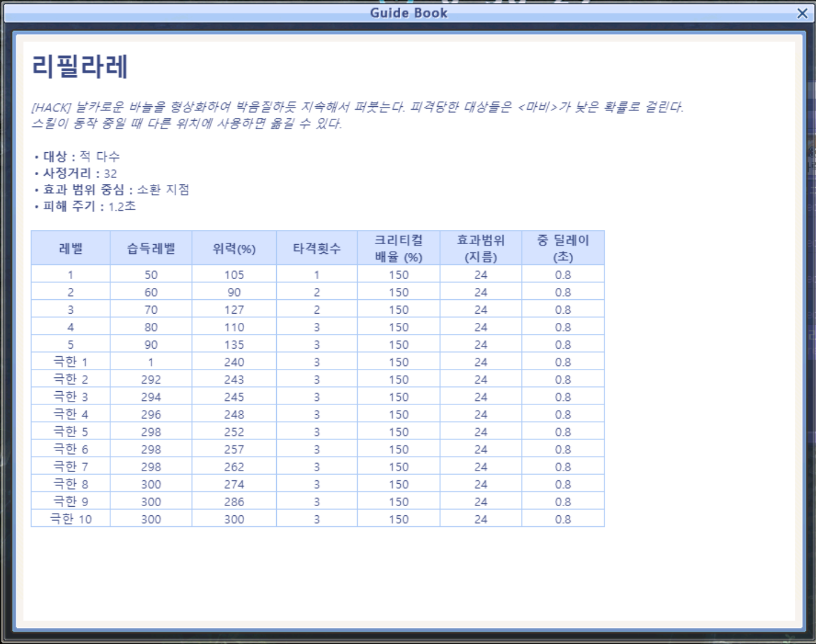816x644 pixels.
Task: Click the 습득레벨 column header
Action: point(151,248)
